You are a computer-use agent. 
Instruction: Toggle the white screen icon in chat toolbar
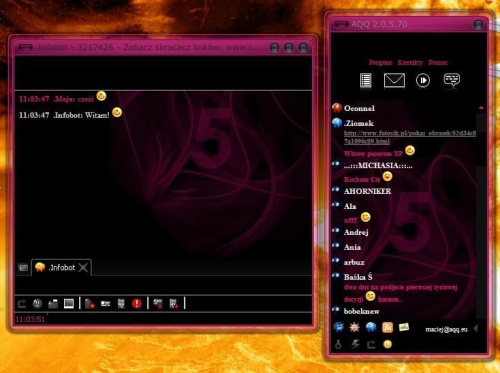pos(69,303)
